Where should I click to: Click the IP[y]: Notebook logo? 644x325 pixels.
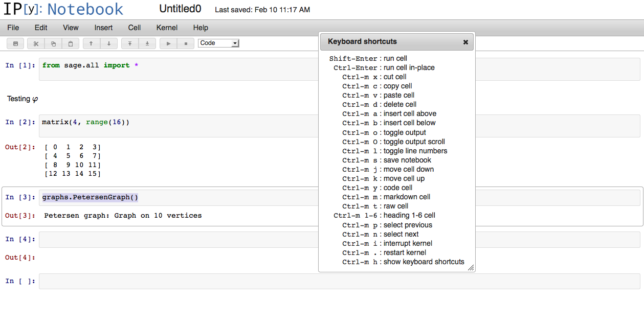[x=63, y=9]
